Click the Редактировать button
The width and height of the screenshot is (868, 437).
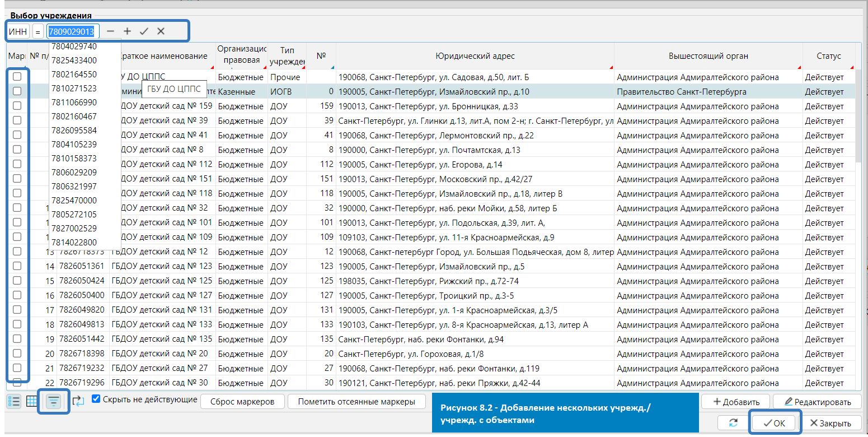817,402
